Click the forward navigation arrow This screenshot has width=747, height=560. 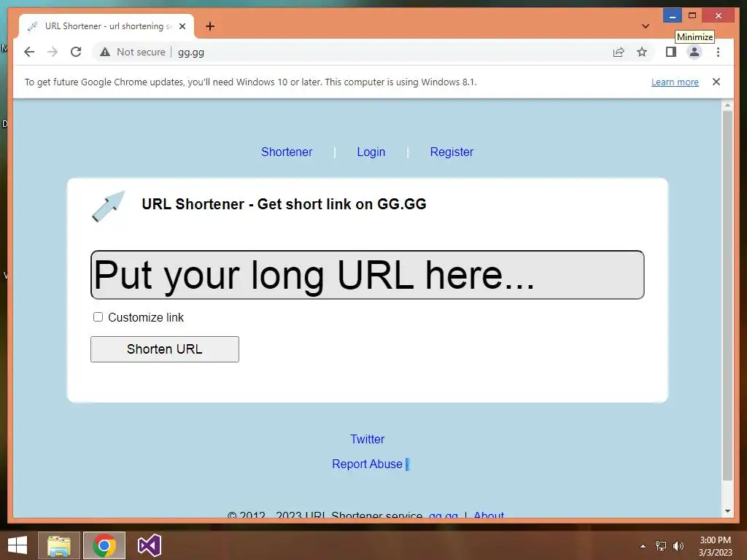click(53, 52)
